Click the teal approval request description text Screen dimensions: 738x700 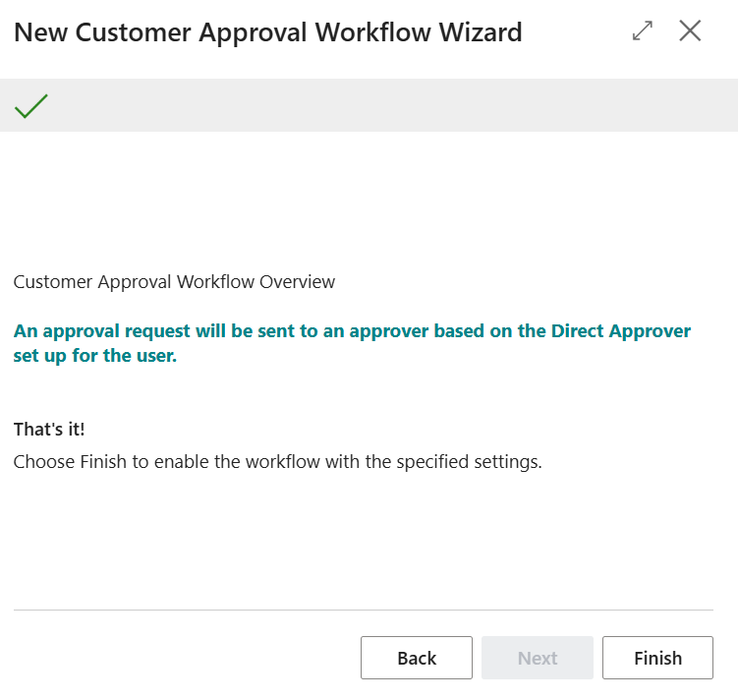pos(352,331)
